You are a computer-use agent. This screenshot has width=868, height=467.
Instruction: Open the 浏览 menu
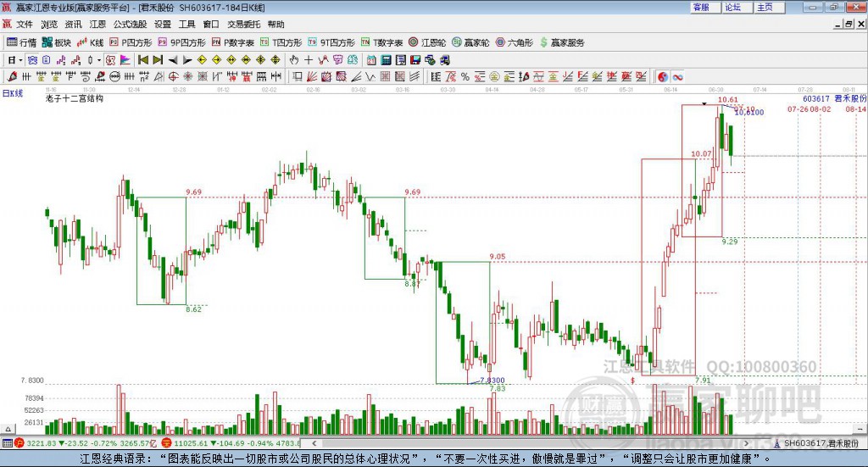click(x=48, y=25)
